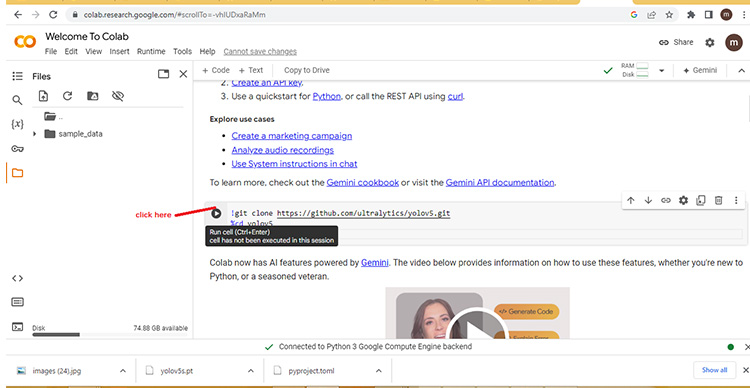The width and height of the screenshot is (750, 388).
Task: Move the cell up
Action: [x=631, y=200]
